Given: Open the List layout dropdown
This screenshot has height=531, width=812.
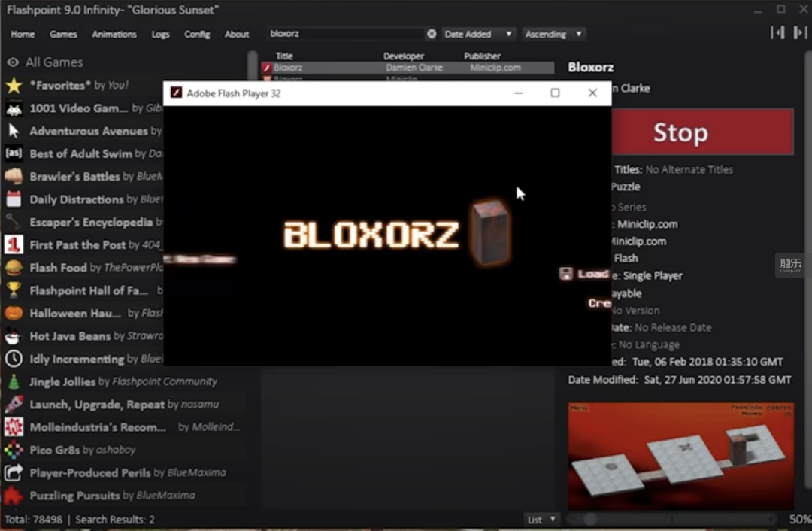Looking at the screenshot, I should 541,520.
